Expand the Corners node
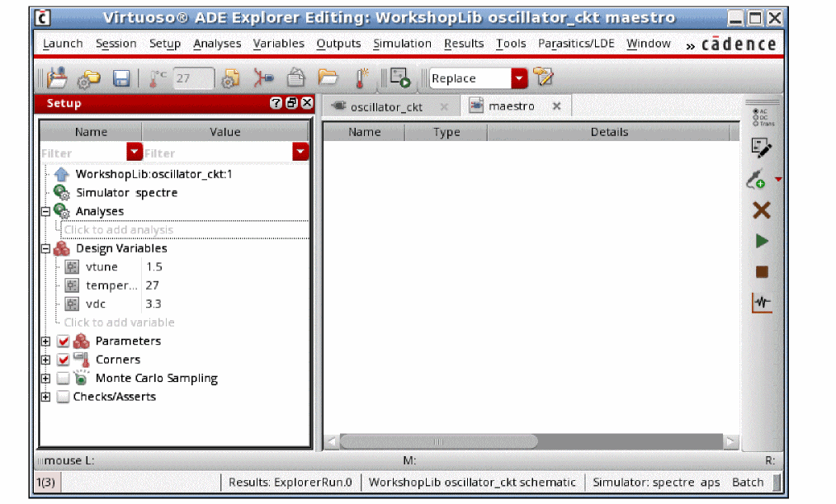Image resolution: width=836 pixels, height=504 pixels. 46,360
